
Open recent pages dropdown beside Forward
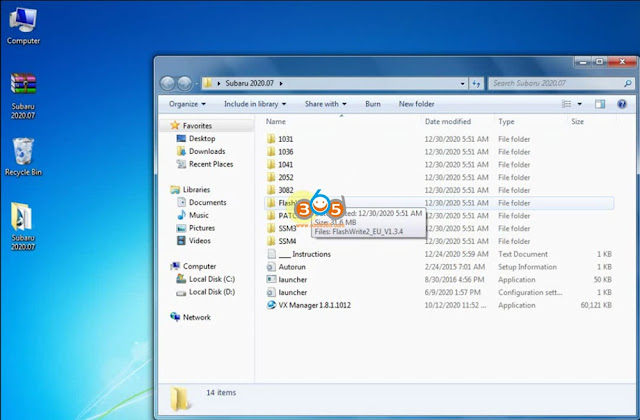[197, 84]
